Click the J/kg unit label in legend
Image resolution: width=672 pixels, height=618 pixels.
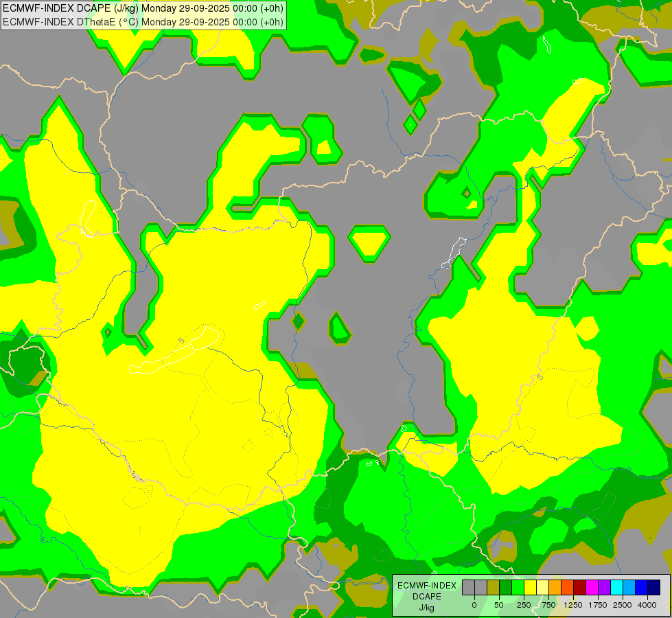click(x=426, y=608)
